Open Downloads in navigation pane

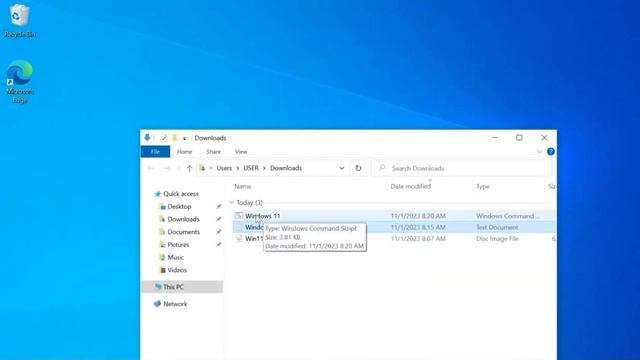click(183, 219)
